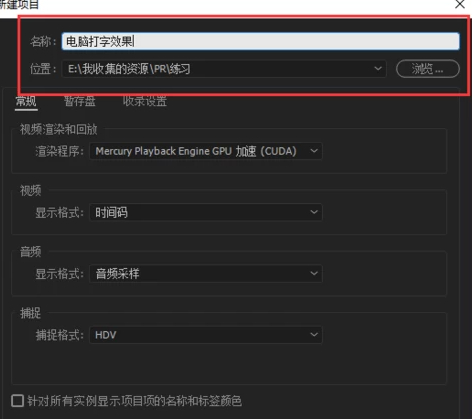The image size is (472, 419).
Task: Switch to the 暂存盘 tab
Action: (x=79, y=101)
